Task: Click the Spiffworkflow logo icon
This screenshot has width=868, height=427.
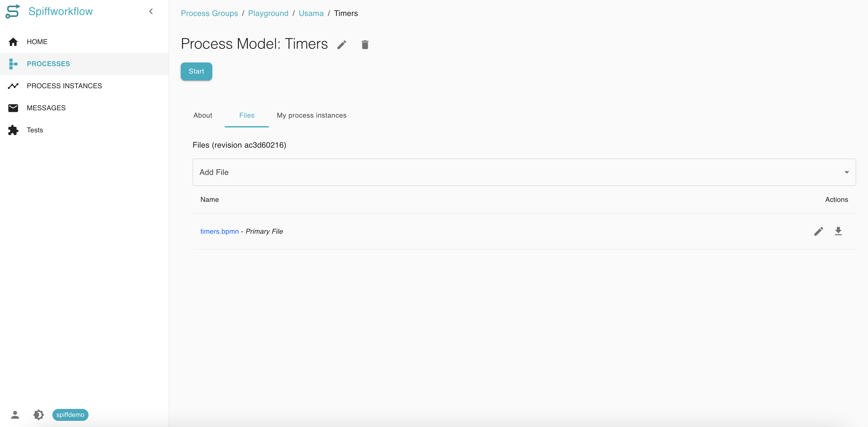Action: [x=13, y=11]
